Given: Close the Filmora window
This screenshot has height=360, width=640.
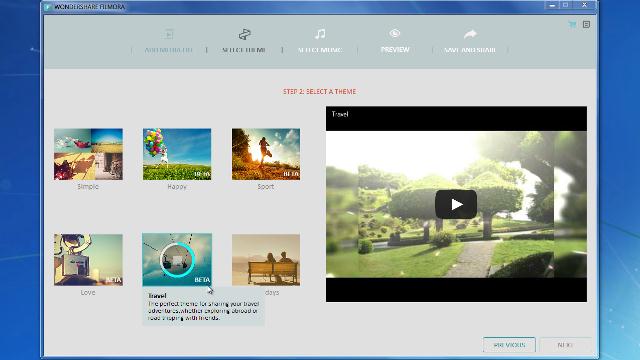Looking at the screenshot, I should click(584, 5).
